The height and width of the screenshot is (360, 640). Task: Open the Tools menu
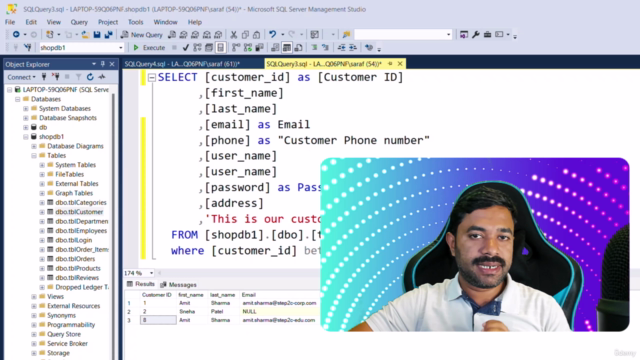click(136, 22)
